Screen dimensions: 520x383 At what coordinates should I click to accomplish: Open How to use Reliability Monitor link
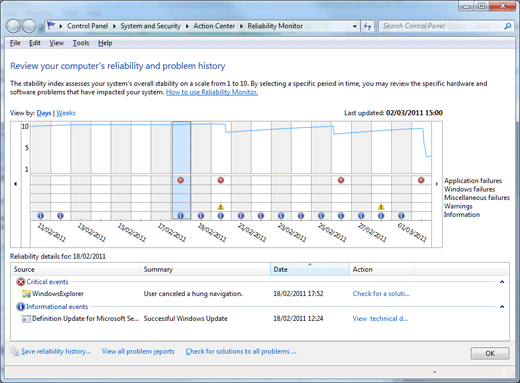[x=212, y=92]
